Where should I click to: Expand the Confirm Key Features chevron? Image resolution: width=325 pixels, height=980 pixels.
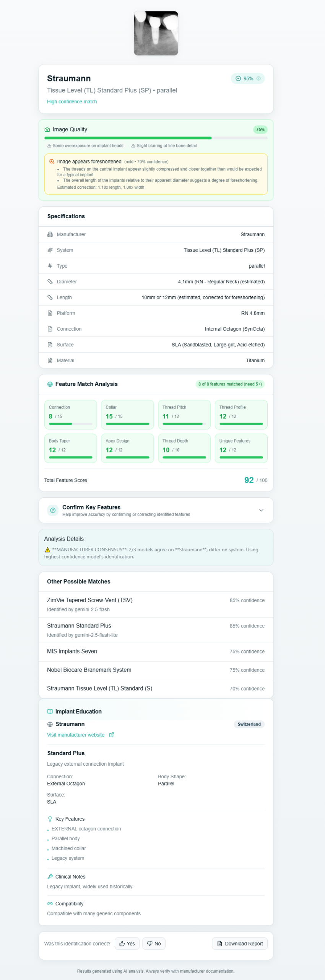[x=261, y=510]
